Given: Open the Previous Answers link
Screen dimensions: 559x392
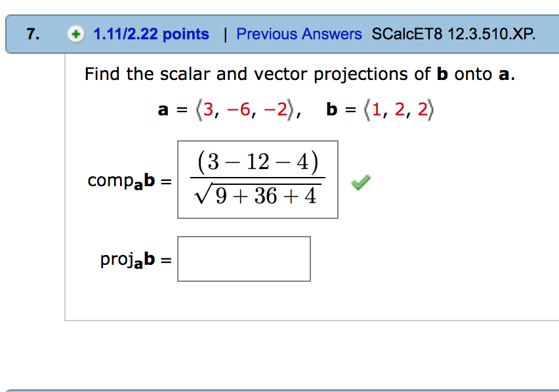Looking at the screenshot, I should (299, 34).
